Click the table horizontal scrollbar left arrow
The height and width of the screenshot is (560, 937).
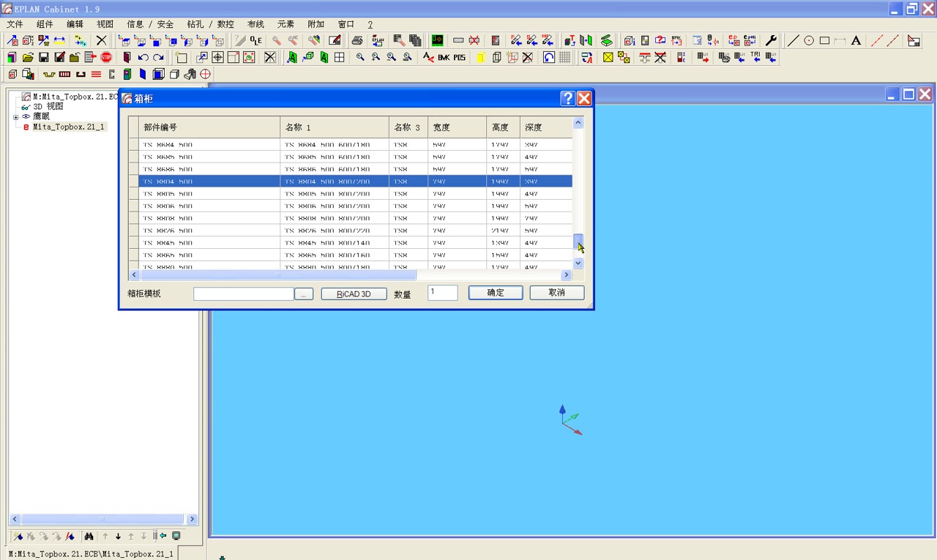(x=134, y=275)
